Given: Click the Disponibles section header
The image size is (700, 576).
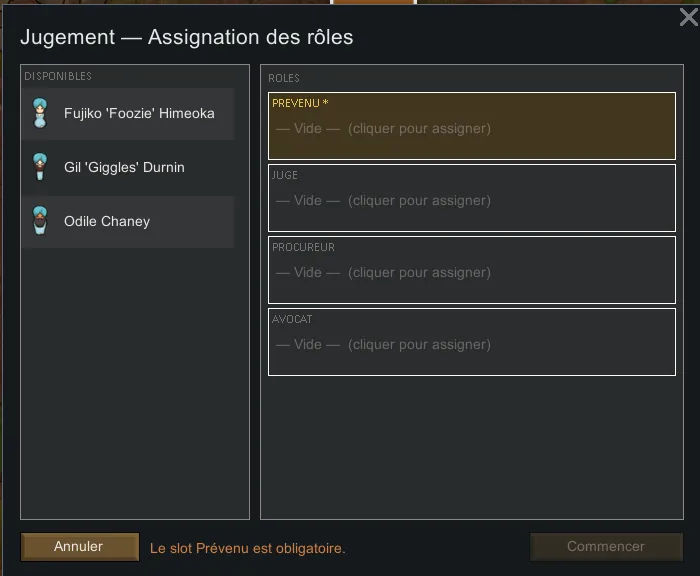Looking at the screenshot, I should coord(58,77).
